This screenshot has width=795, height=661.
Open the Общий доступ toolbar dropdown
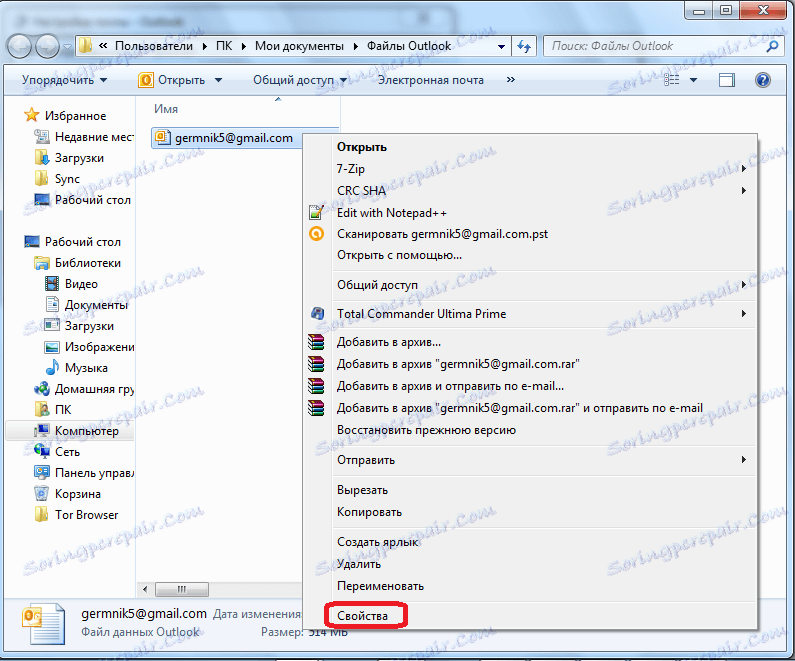click(300, 80)
